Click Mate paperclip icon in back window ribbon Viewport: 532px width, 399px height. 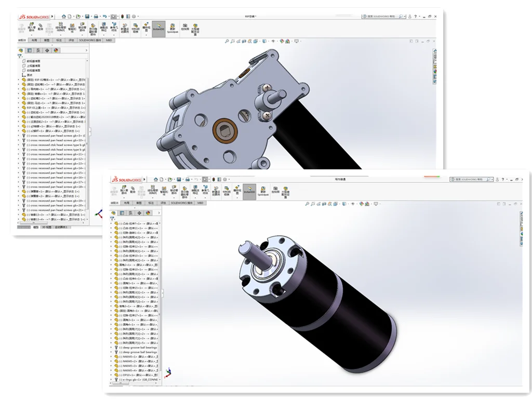(41, 27)
